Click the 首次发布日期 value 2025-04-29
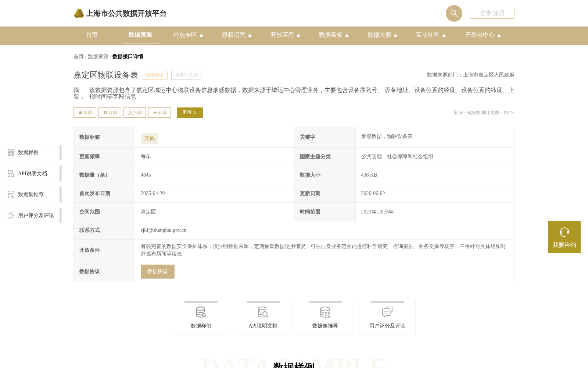Image resolution: width=588 pixels, height=368 pixels. coord(153,194)
